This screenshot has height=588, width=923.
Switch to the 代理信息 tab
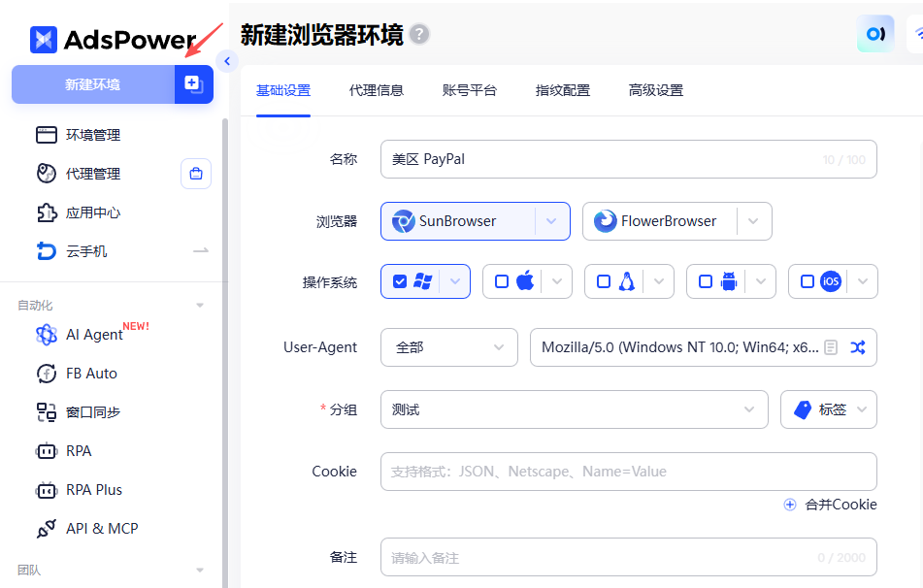377,90
